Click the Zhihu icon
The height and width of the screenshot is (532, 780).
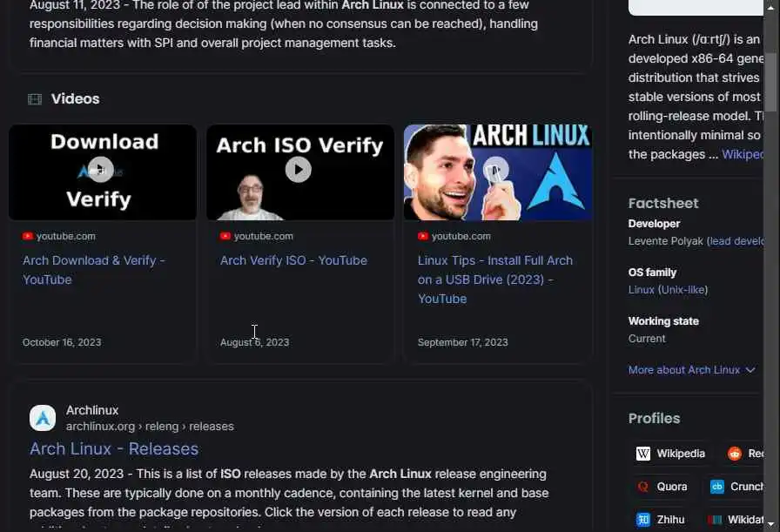point(643,520)
